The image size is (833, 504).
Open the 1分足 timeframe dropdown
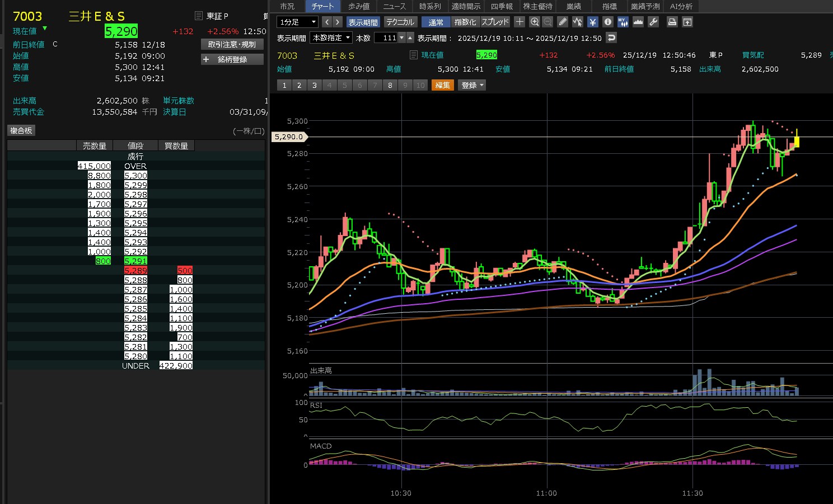pyautogui.click(x=298, y=22)
